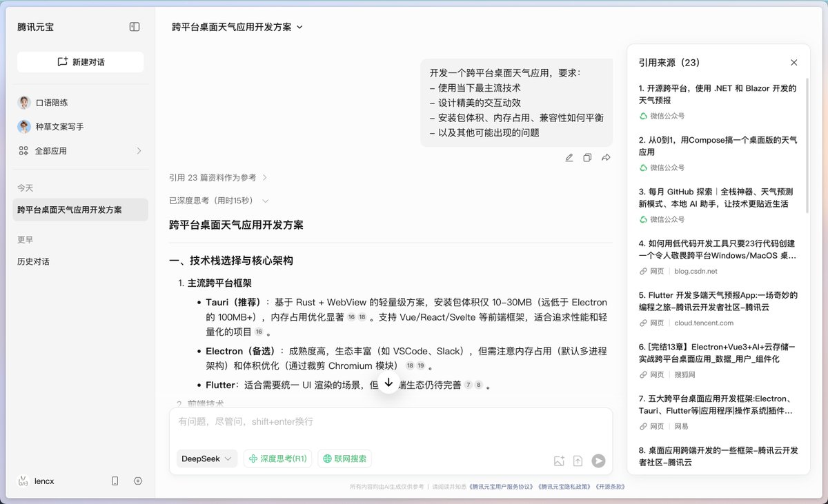Open source 3 每月 GitHub 探索
828x504 pixels.
click(x=718, y=198)
